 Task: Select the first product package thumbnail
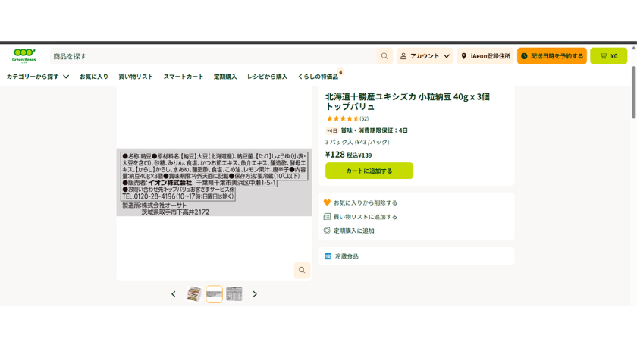[194, 293]
